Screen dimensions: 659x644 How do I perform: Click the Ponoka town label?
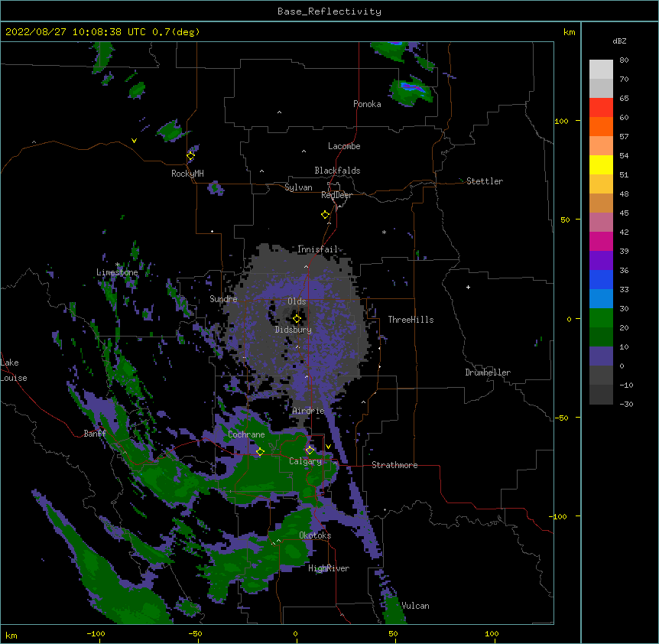[367, 104]
